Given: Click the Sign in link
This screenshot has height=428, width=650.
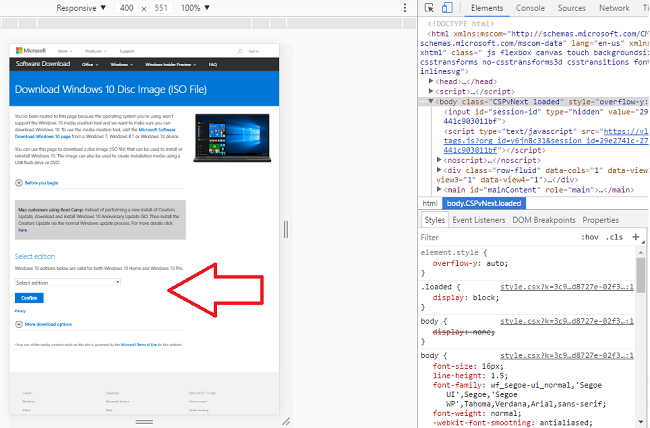Looking at the screenshot, I should tap(253, 51).
